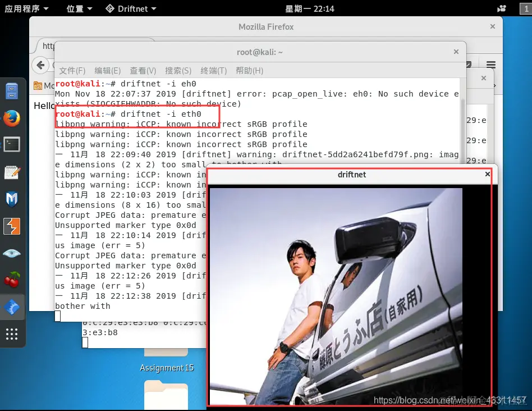Click the screen recorder tray icon
This screenshot has width=532, height=411.
pos(502,8)
